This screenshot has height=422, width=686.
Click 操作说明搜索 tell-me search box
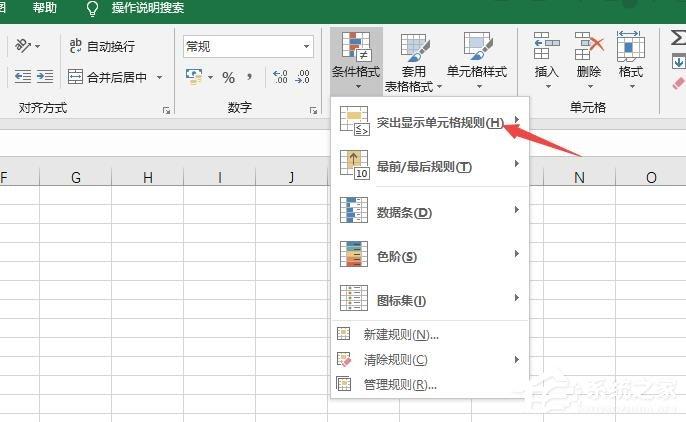coord(148,8)
